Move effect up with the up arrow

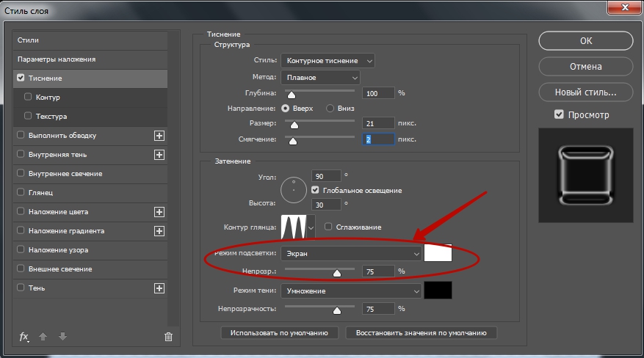click(x=43, y=337)
